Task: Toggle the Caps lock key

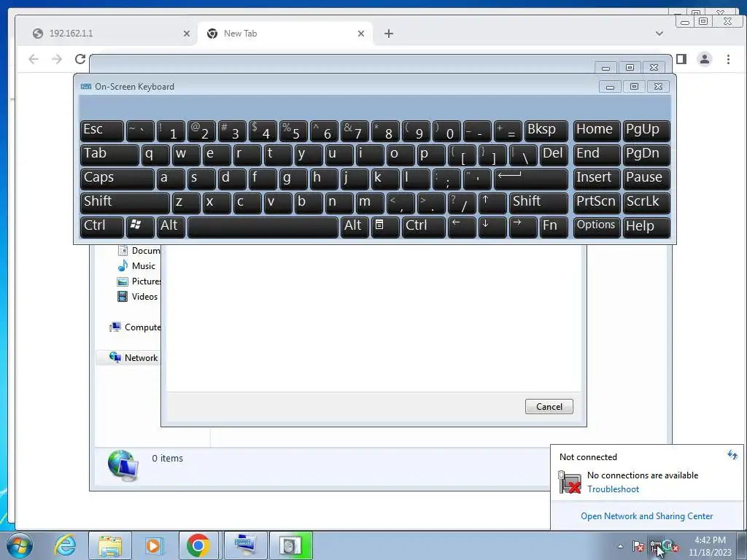Action: pos(117,179)
